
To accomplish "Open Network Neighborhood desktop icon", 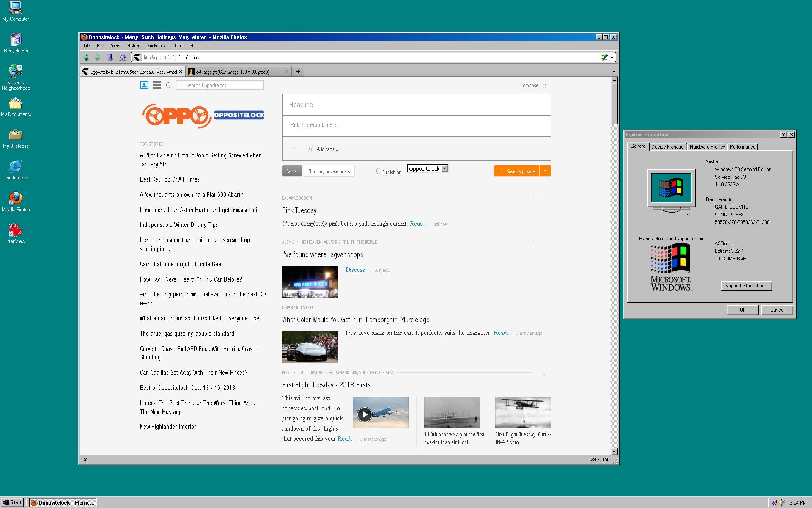I will click(16, 77).
